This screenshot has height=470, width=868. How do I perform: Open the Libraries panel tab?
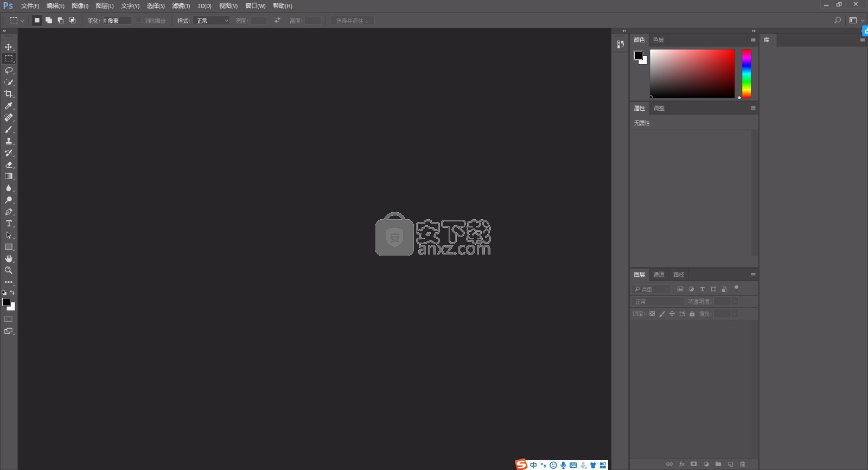tap(767, 40)
